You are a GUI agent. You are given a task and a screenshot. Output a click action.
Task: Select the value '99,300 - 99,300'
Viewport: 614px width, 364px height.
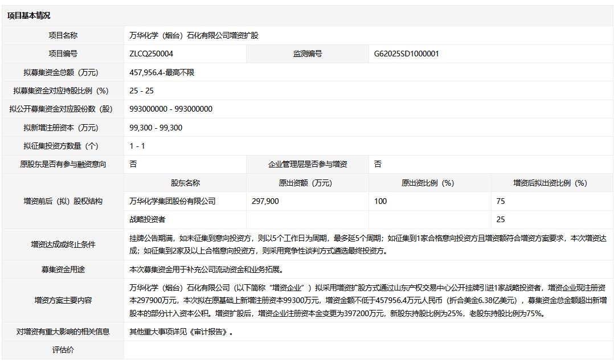pos(156,128)
